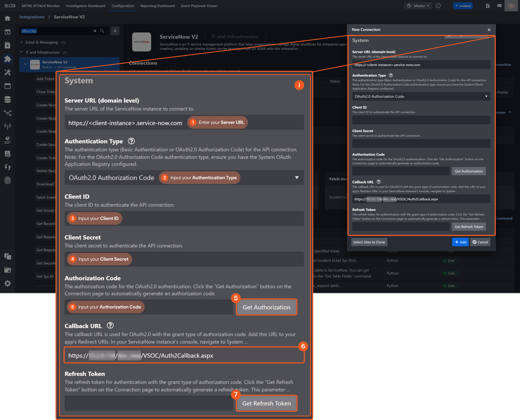Screen dimensions: 520x420
Task: Click the Client ID input field in dialog
Action: click(x=421, y=120)
